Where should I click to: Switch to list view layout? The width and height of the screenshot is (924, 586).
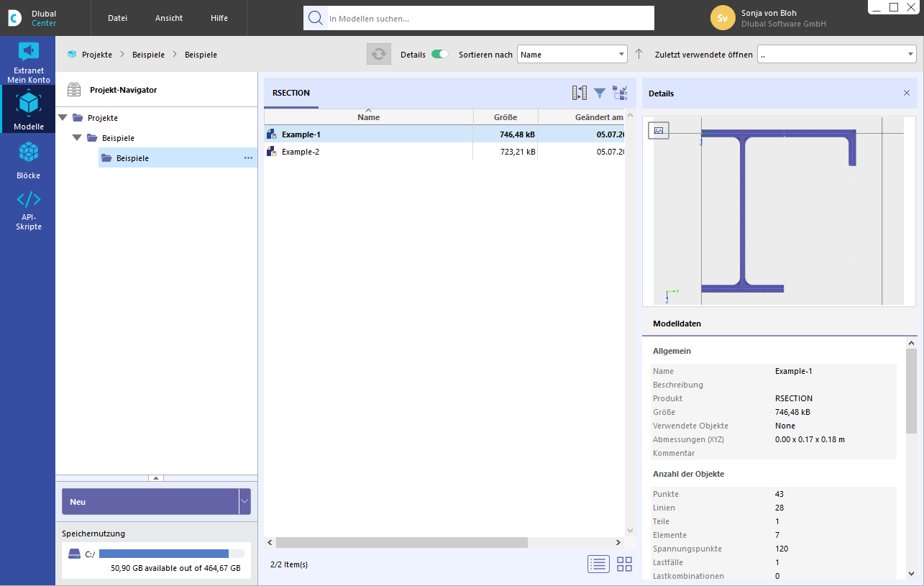click(x=598, y=564)
